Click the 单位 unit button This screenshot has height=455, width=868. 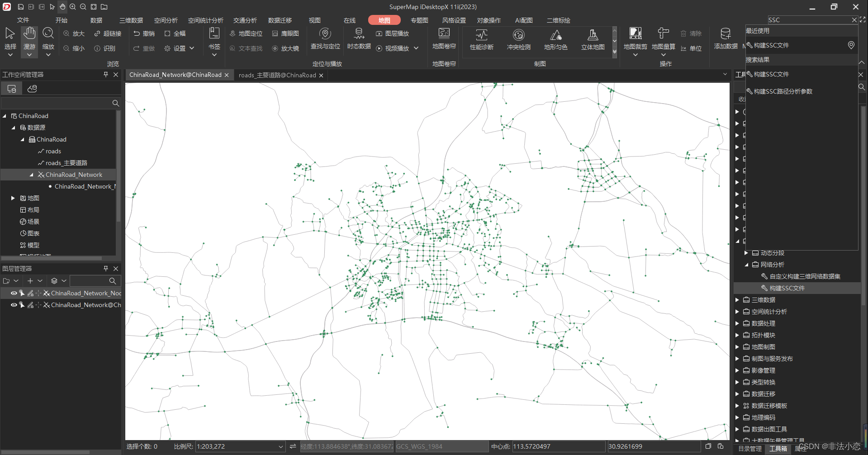click(691, 48)
